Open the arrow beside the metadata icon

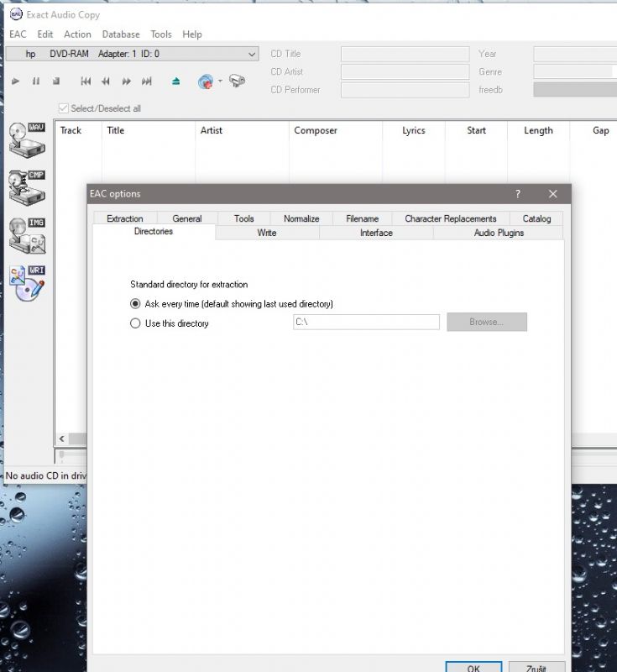point(220,81)
